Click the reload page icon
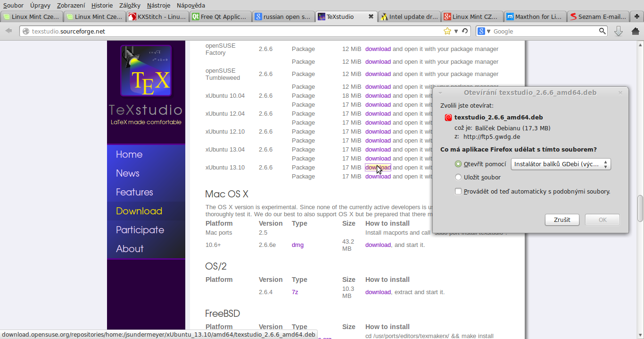The image size is (644, 339). pos(465,31)
